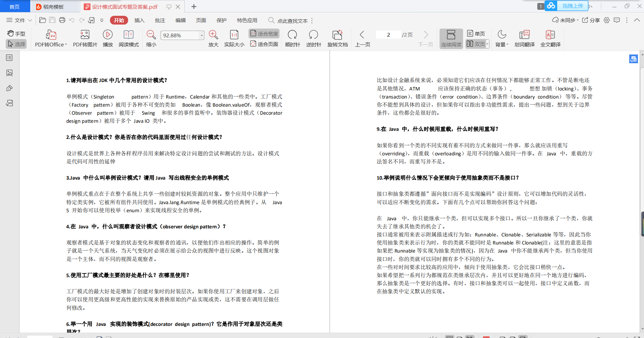Viewport: 644px width, 338px height.
Task: Open the 批注 ribbon tab
Action: tap(160, 20)
